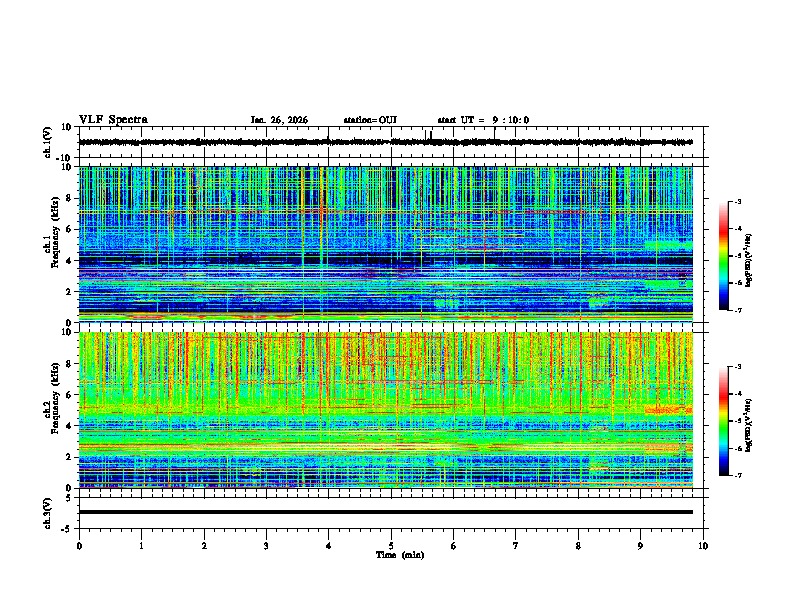Click inside the ch.2 spectrogram panel
792x612 pixels.
(386, 410)
